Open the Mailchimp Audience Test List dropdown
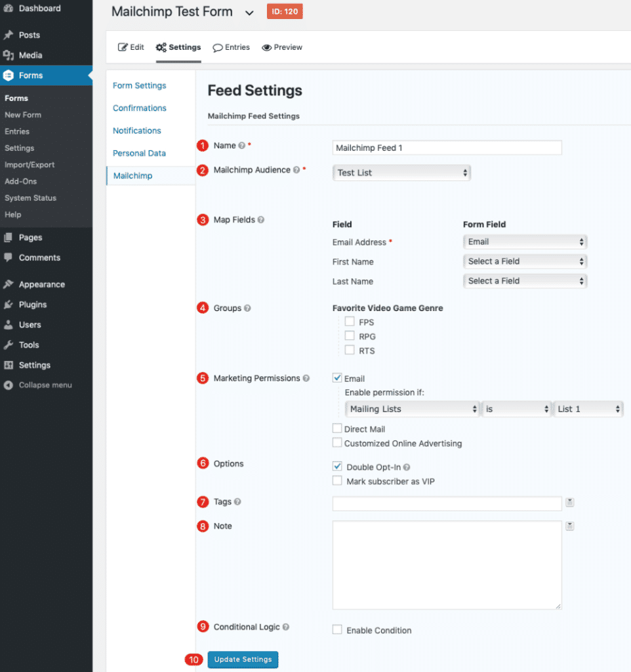This screenshot has width=631, height=672. click(401, 173)
